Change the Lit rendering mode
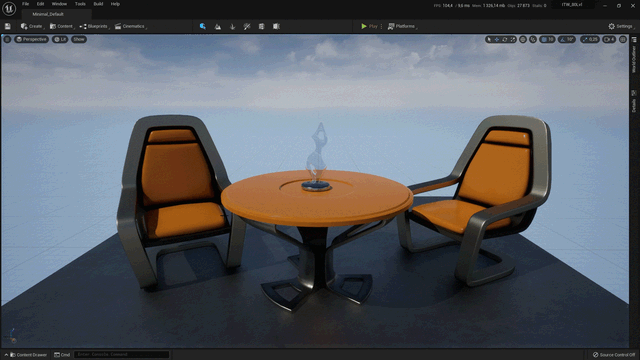The image size is (640, 360). (60, 39)
